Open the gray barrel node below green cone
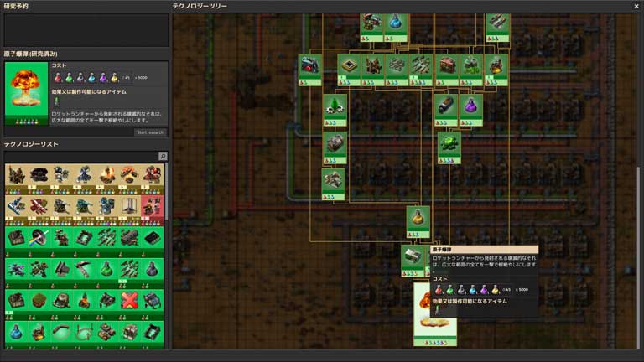Viewport: 644px width, 362px height. (x=335, y=147)
